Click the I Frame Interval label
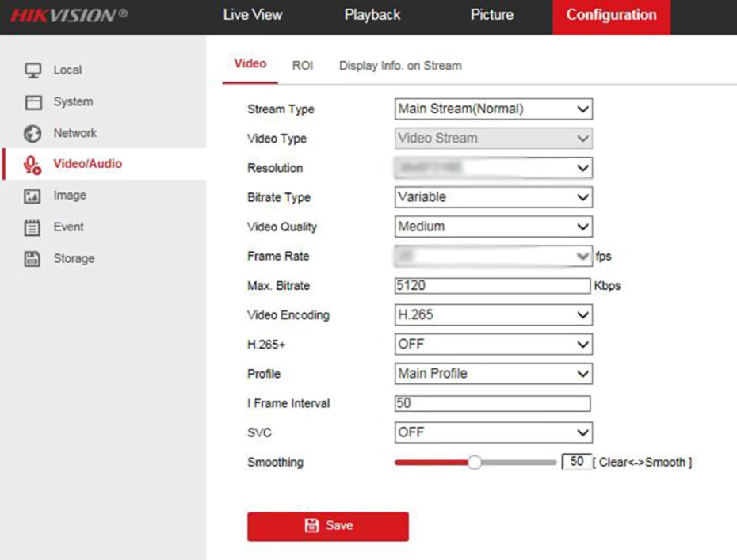 coord(288,403)
